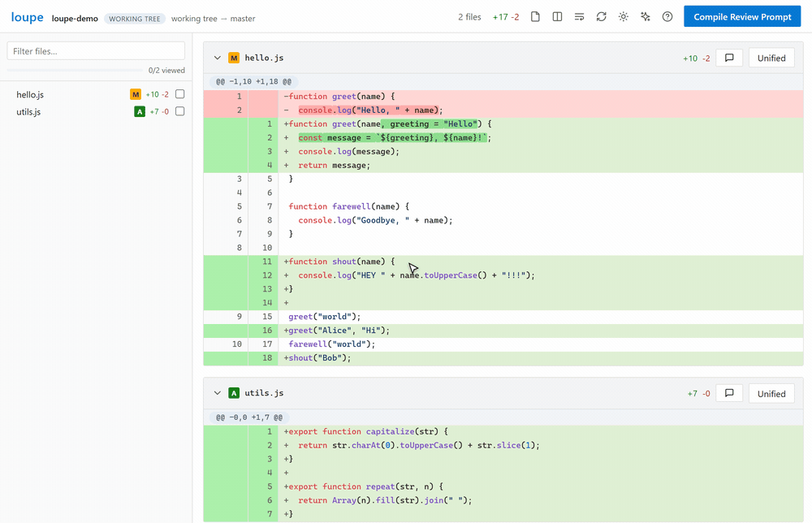812x523 pixels.
Task: Click the loupe logo
Action: tap(28, 17)
